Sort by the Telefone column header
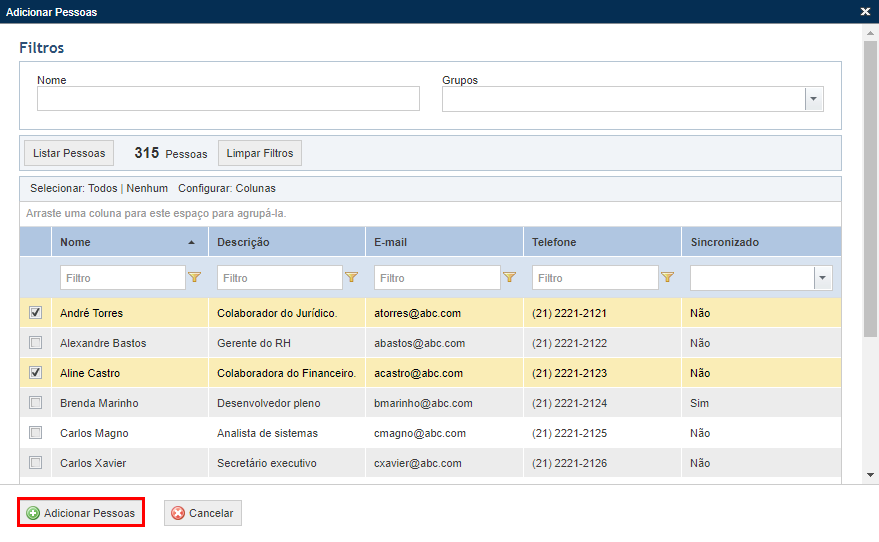879x542 pixels. (x=603, y=242)
